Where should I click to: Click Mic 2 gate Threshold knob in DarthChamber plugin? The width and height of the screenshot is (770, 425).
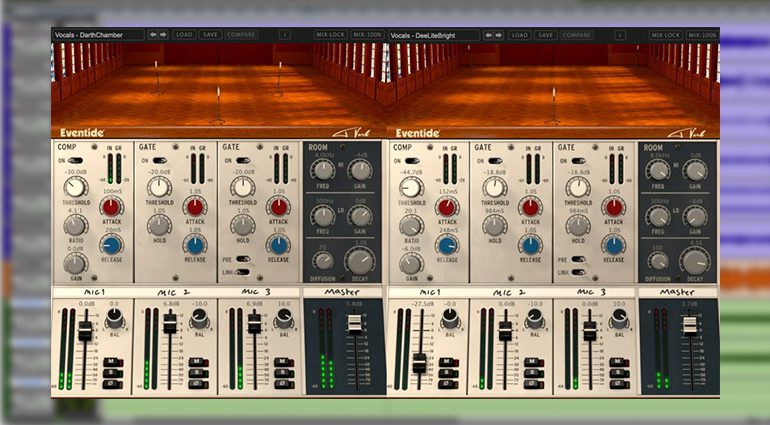[159, 187]
